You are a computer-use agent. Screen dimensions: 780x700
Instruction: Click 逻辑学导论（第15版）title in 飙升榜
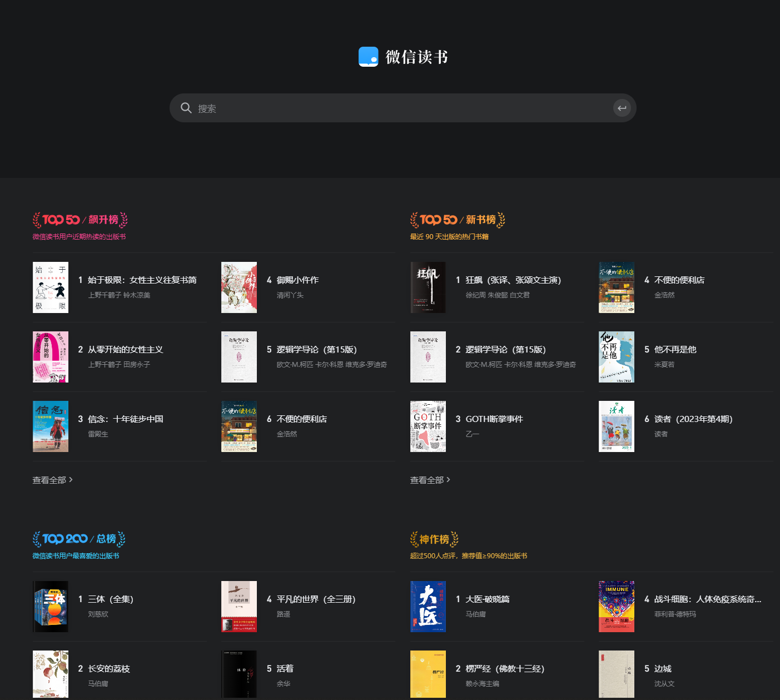(317, 349)
